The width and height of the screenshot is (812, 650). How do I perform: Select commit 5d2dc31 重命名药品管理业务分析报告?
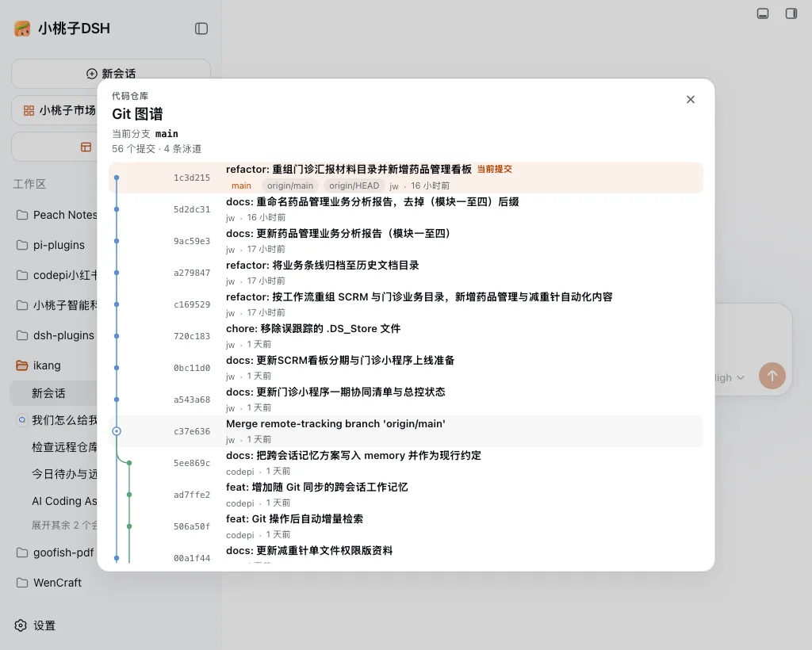(x=406, y=209)
